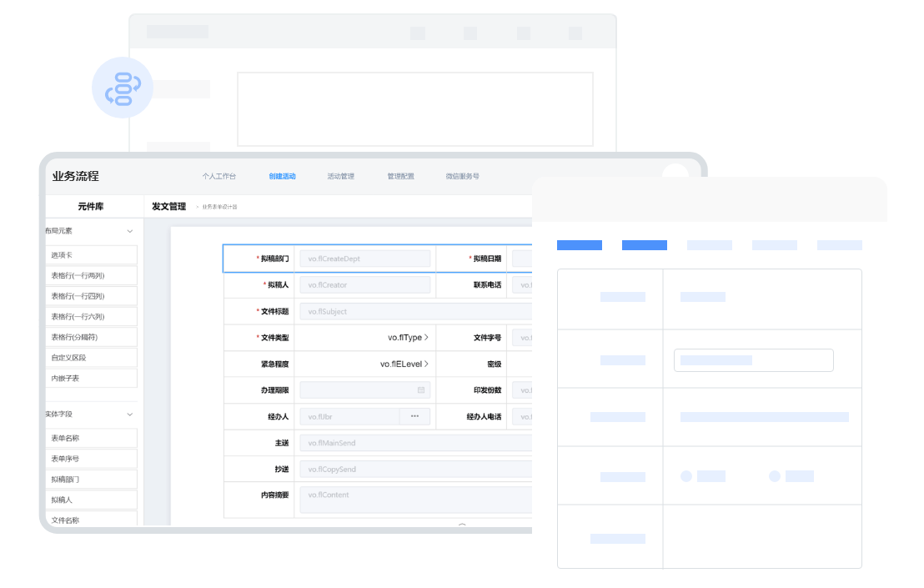Click the blue workflow circle icon
This screenshot has width=924, height=588.
[123, 88]
